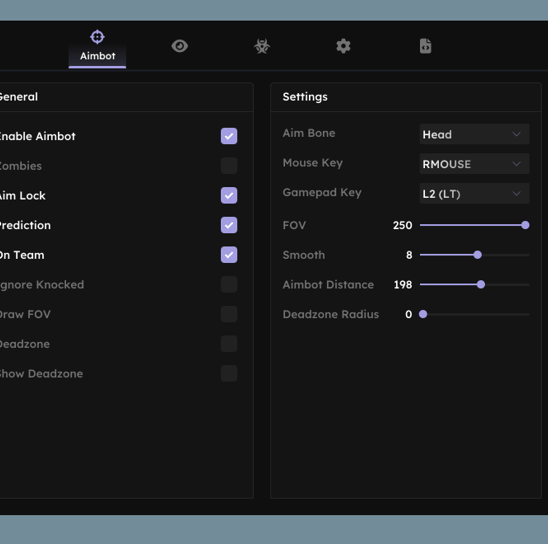548x544 pixels.
Task: Expand the Aim Bone dropdown showing Head
Action: tap(474, 134)
